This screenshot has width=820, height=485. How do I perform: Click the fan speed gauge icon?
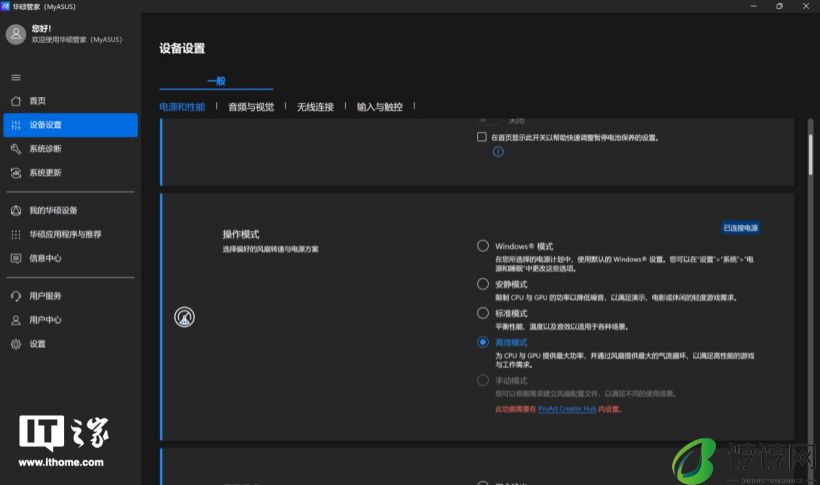pyautogui.click(x=184, y=317)
